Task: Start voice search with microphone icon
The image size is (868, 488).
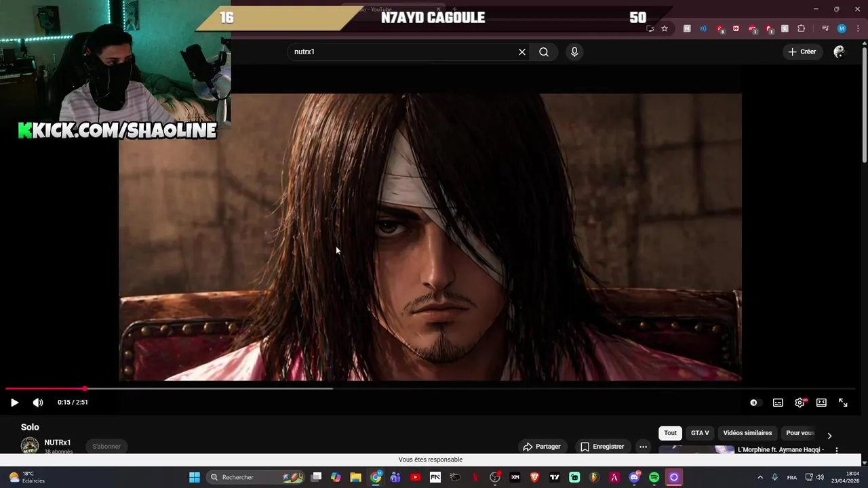Action: point(574,52)
